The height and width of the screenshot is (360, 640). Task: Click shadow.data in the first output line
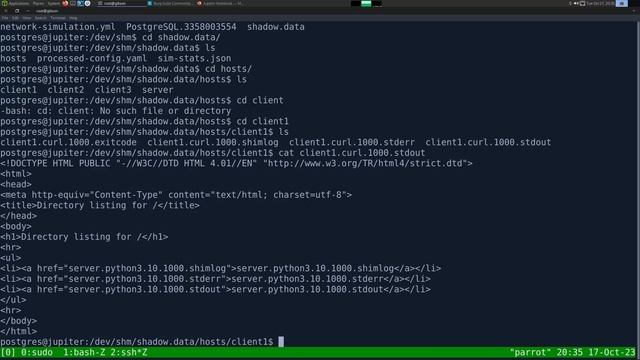point(276,27)
